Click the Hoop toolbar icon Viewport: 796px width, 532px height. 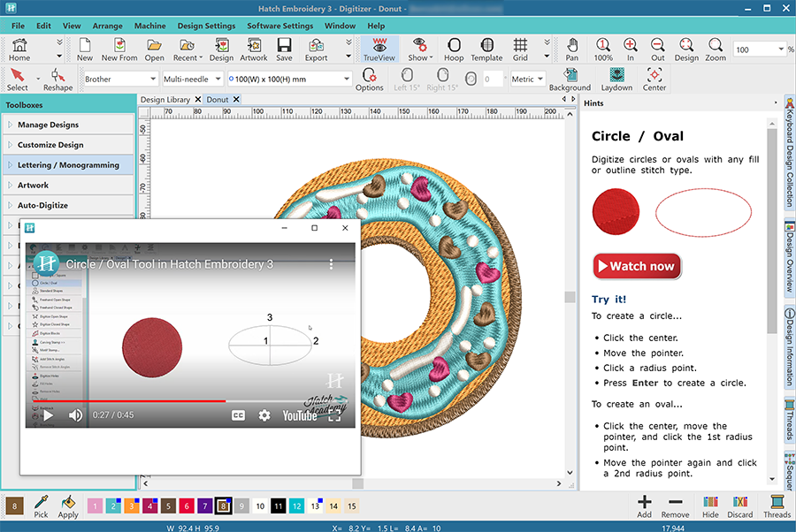point(453,49)
